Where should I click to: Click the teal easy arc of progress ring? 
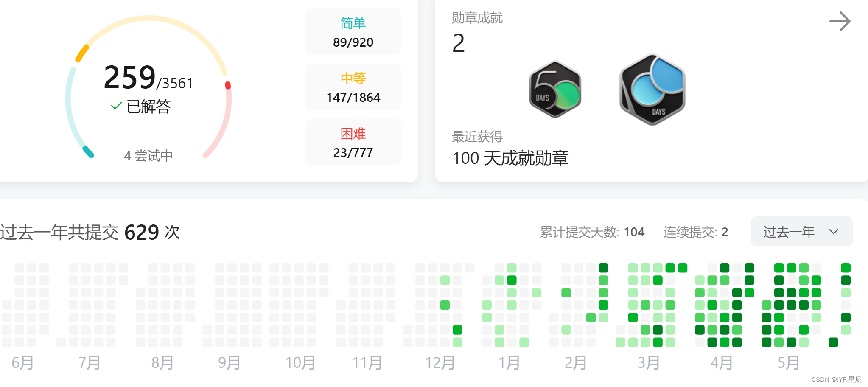point(88,151)
